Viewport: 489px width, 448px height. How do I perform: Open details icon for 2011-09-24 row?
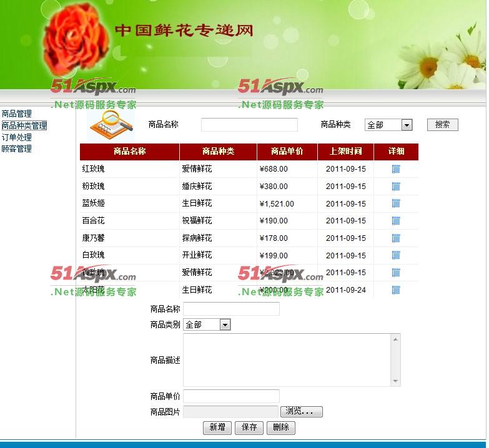click(396, 290)
